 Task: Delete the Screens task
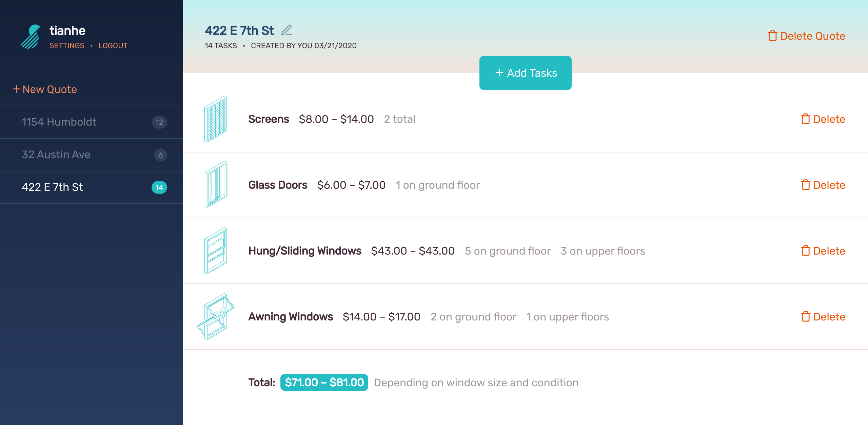pyautogui.click(x=823, y=119)
